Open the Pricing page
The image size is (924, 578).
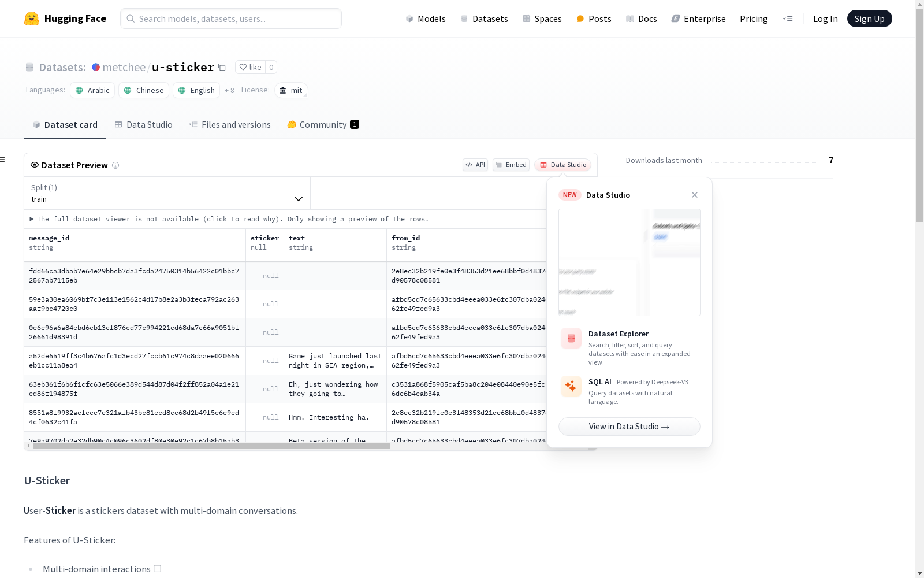point(754,18)
